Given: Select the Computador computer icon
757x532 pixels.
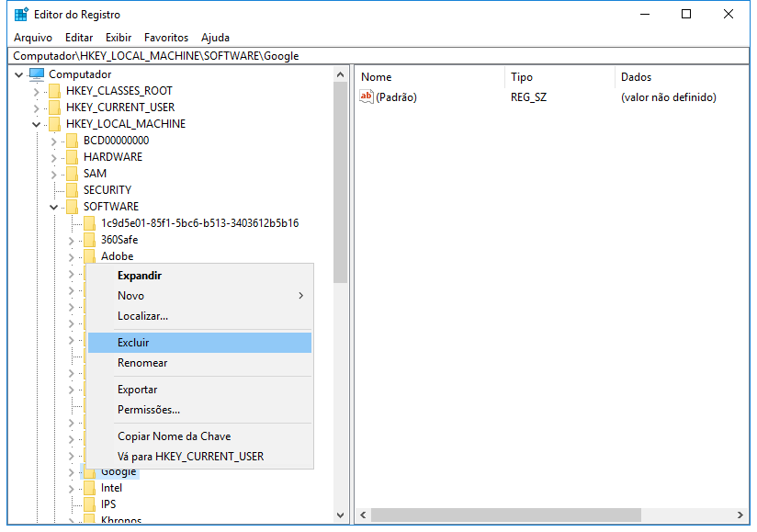Looking at the screenshot, I should click(37, 74).
